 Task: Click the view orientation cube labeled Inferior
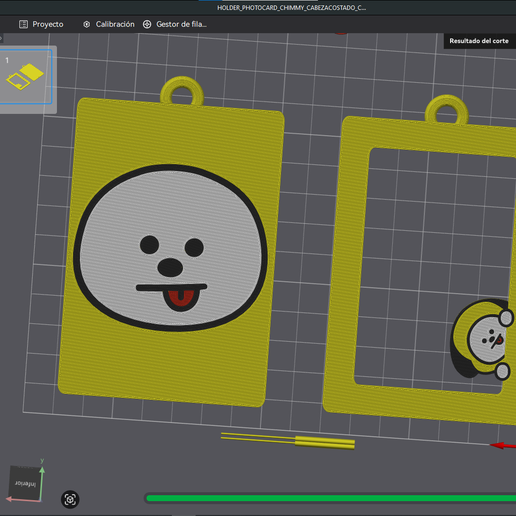(25, 483)
